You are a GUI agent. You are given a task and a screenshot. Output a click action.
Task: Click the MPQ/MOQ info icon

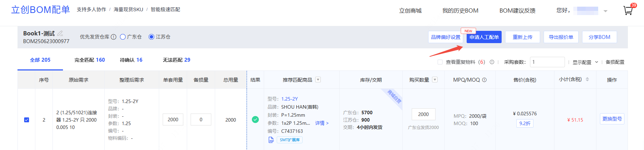(484, 80)
